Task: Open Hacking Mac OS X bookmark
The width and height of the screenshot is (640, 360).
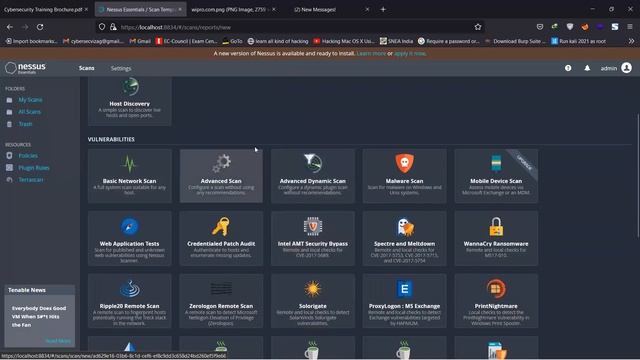Action: pos(344,41)
